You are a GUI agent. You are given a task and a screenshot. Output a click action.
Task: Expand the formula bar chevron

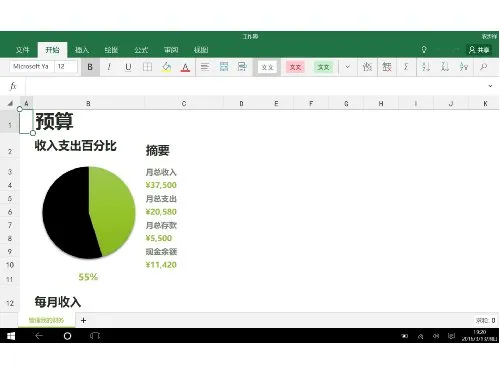[x=490, y=86]
